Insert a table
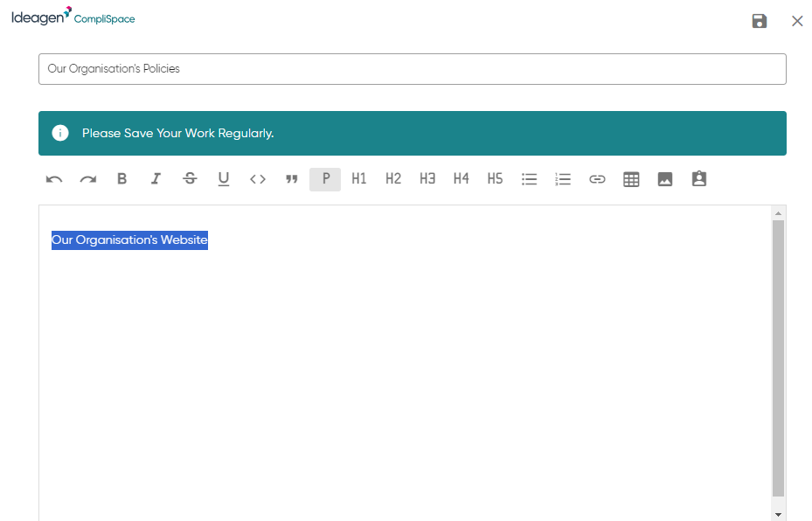The width and height of the screenshot is (812, 521). click(x=631, y=179)
